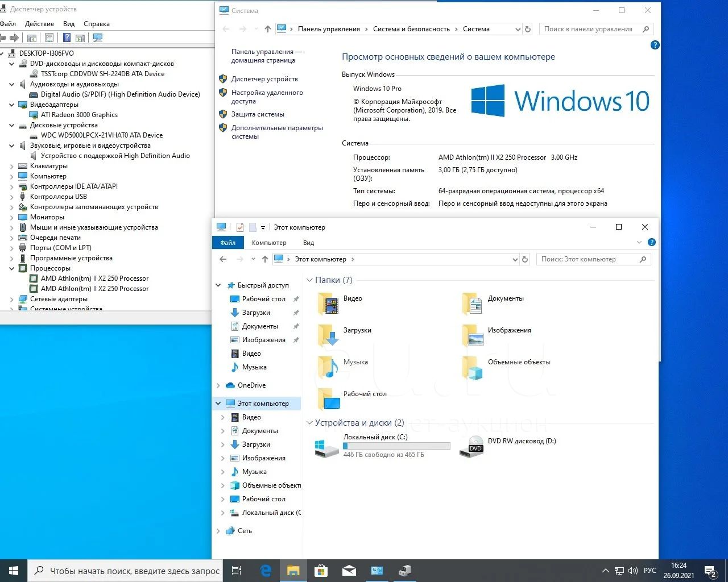The image size is (728, 582).
Task: Click Настройка удаленного доступа link
Action: point(267,97)
